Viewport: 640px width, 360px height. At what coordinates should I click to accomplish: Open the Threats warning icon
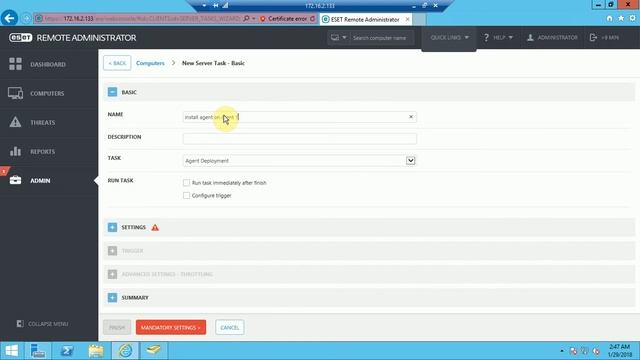click(16, 122)
